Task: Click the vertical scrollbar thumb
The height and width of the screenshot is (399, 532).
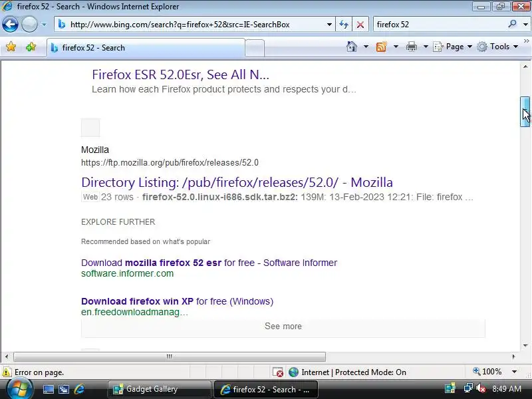Action: pos(525,112)
